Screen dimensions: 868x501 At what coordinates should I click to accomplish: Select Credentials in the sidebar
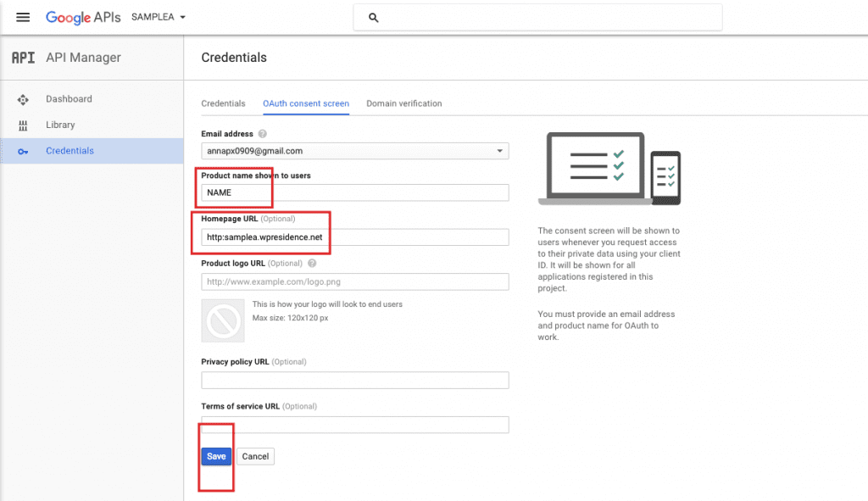pos(92,151)
